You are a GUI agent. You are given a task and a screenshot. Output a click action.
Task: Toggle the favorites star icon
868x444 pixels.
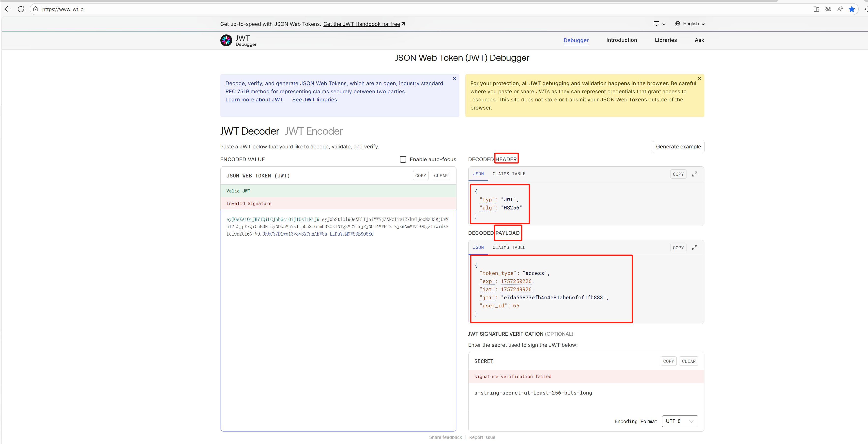[x=852, y=9]
